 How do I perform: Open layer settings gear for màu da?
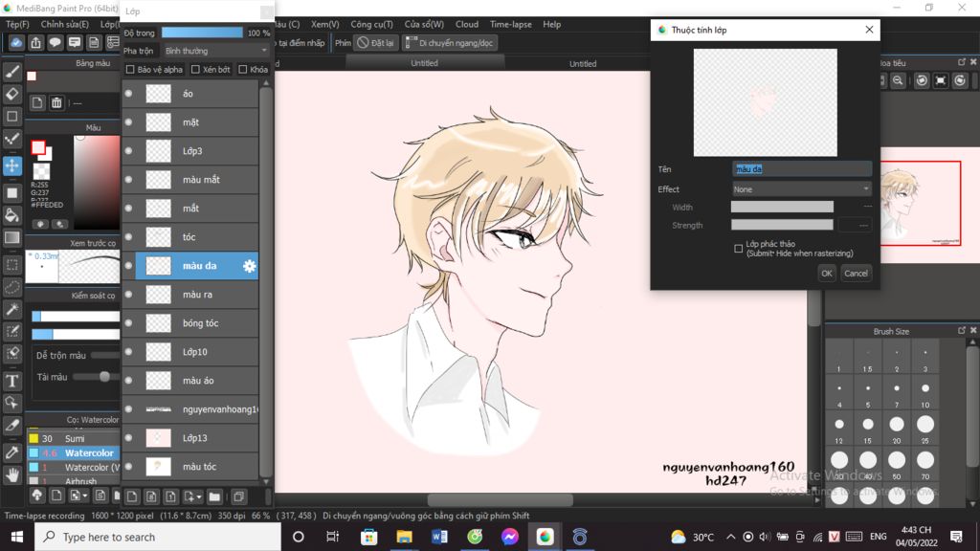coord(250,266)
